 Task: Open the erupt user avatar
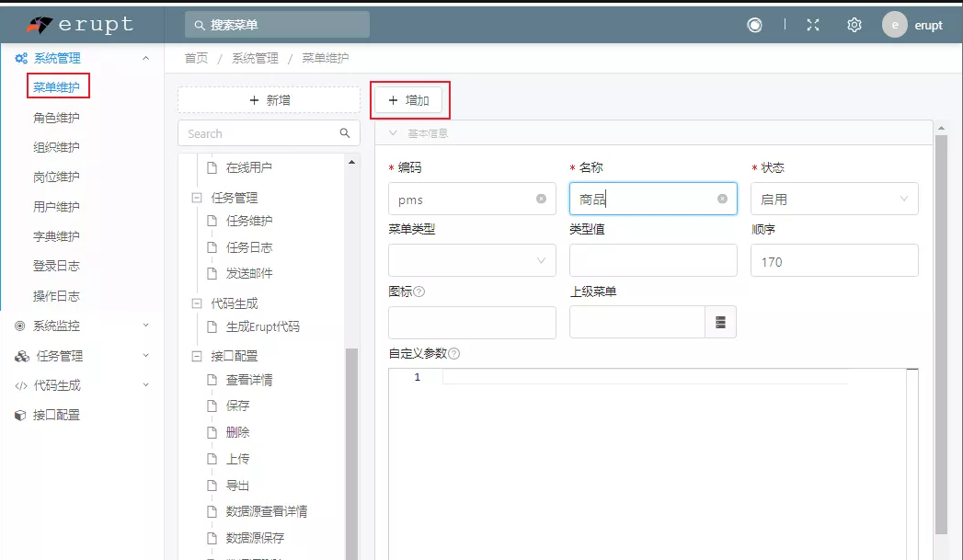coord(894,25)
